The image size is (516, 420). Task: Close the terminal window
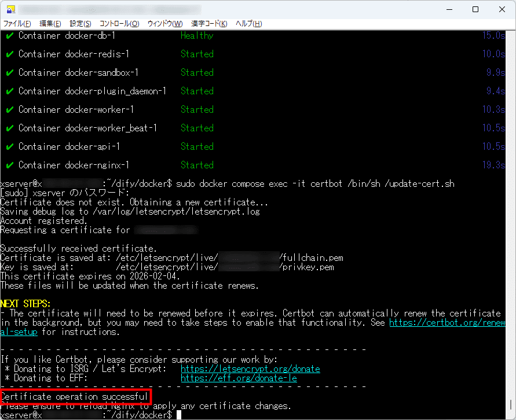click(502, 9)
